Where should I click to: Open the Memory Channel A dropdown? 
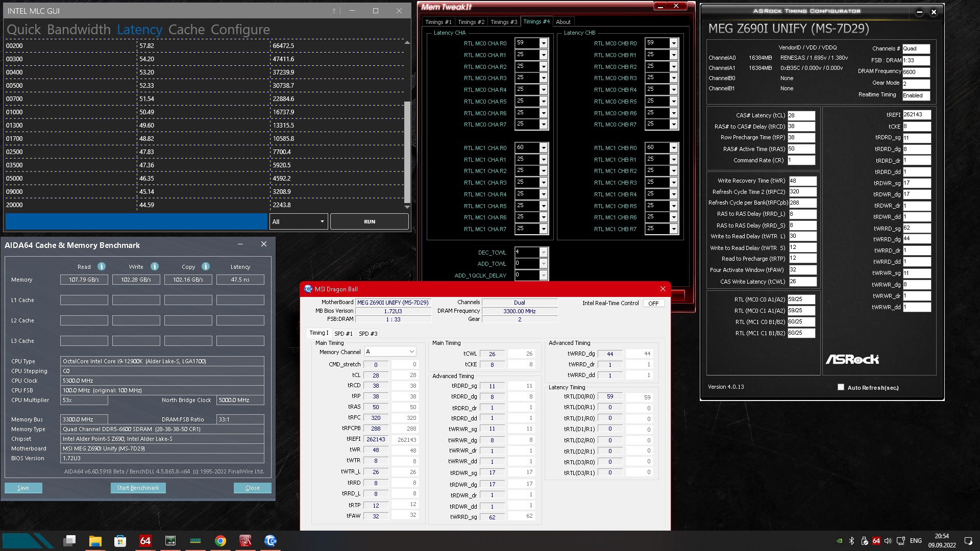[x=411, y=352]
